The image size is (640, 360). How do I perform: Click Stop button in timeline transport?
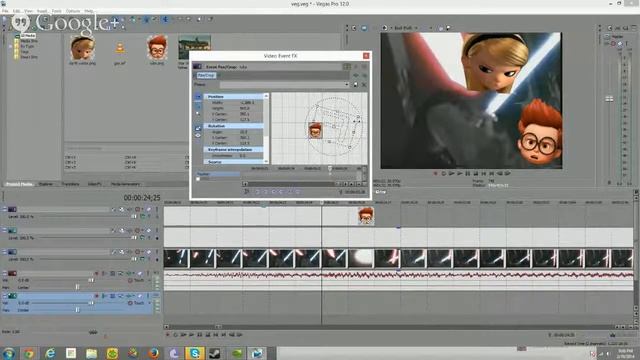[207, 335]
